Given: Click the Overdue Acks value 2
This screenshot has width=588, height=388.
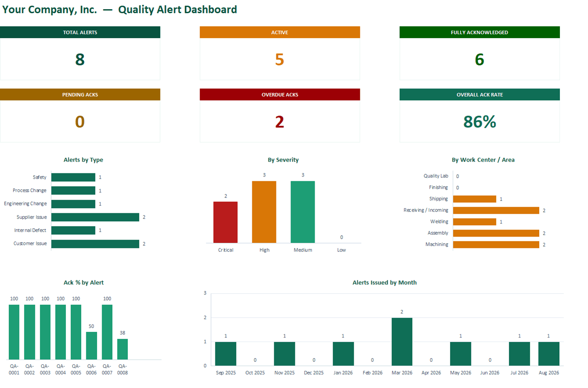Looking at the screenshot, I should [279, 122].
